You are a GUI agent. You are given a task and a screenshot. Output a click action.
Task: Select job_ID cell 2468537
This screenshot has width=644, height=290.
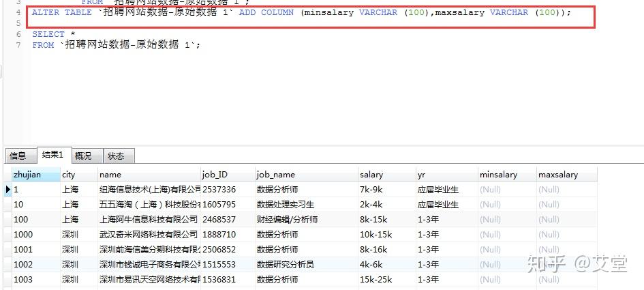[228, 220]
